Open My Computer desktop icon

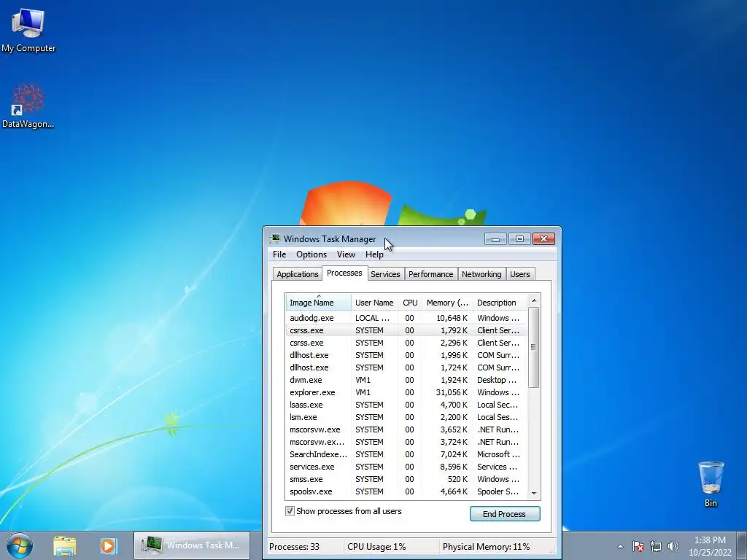tap(28, 30)
